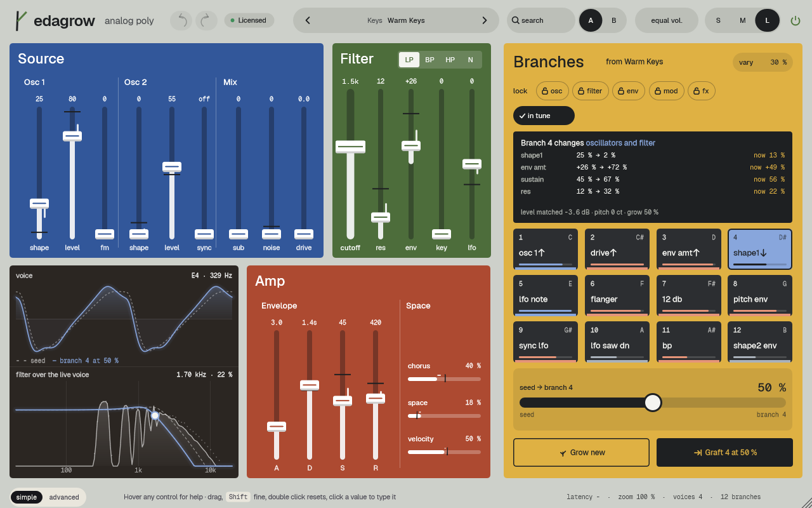
Task: Click Graft 4 at 50 % button
Action: tap(724, 453)
